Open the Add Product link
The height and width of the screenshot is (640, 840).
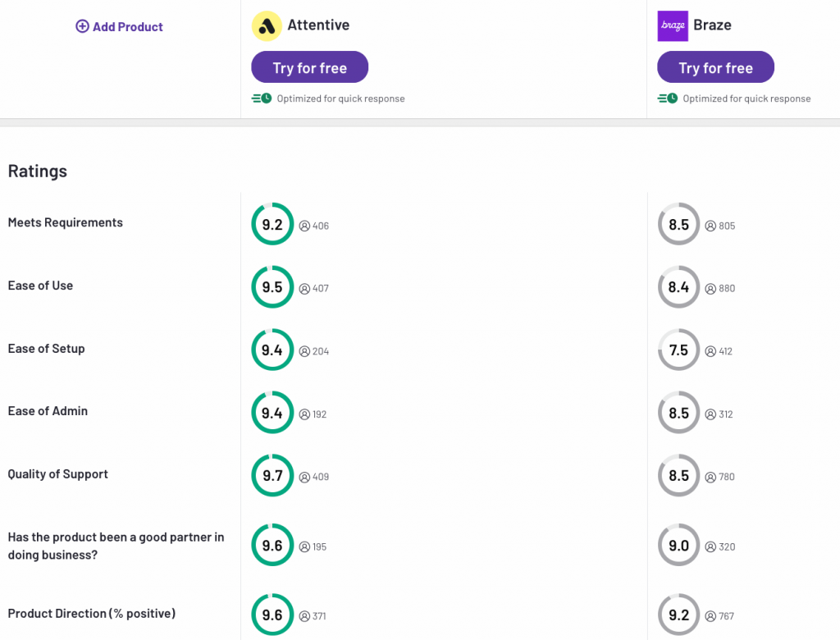(127, 26)
